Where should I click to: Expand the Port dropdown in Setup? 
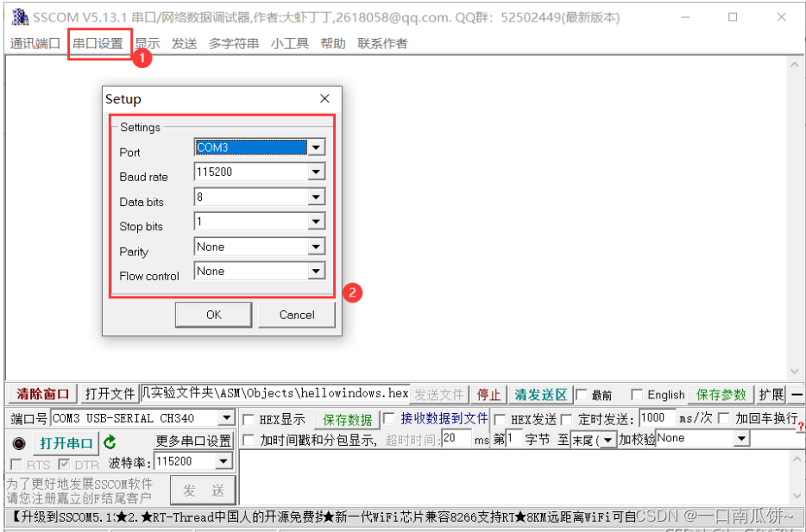point(317,148)
